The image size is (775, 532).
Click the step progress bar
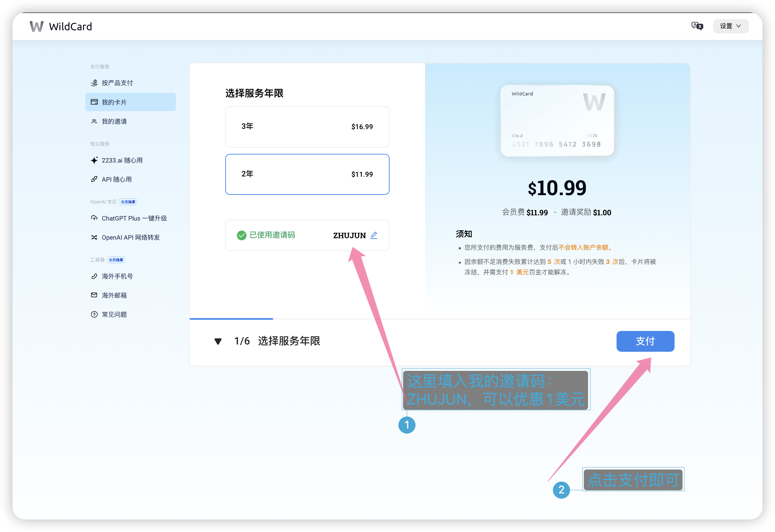pos(440,318)
